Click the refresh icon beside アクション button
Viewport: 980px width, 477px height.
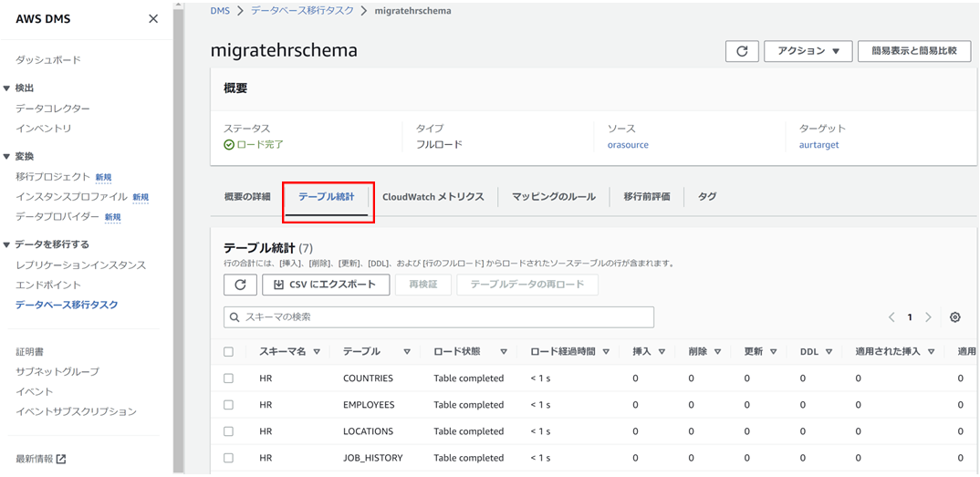742,51
